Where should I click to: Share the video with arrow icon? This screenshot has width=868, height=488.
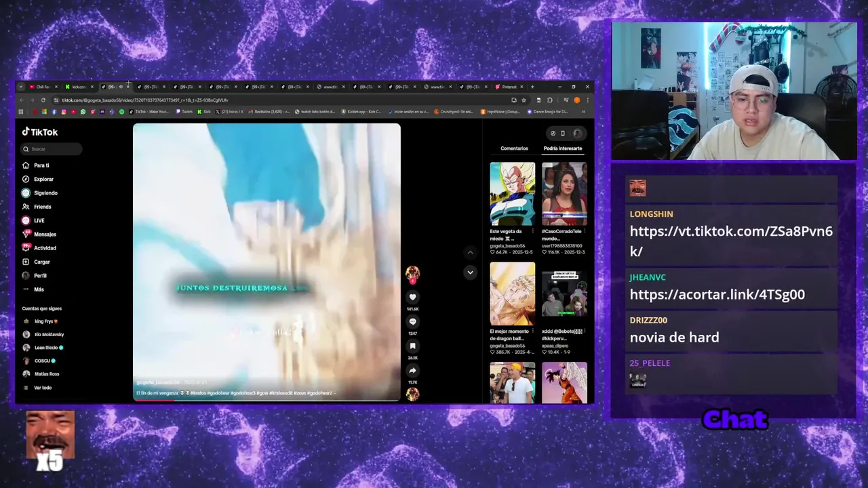[412, 370]
